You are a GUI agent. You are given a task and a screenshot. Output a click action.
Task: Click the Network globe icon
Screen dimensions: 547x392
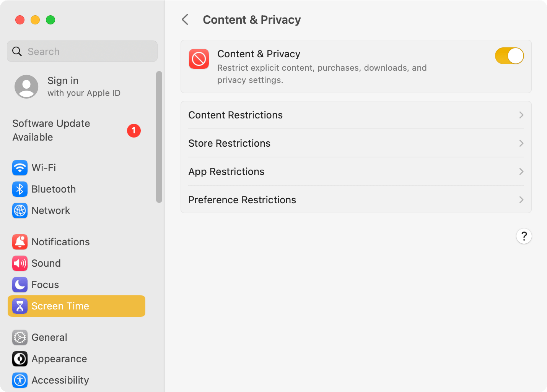tap(20, 211)
